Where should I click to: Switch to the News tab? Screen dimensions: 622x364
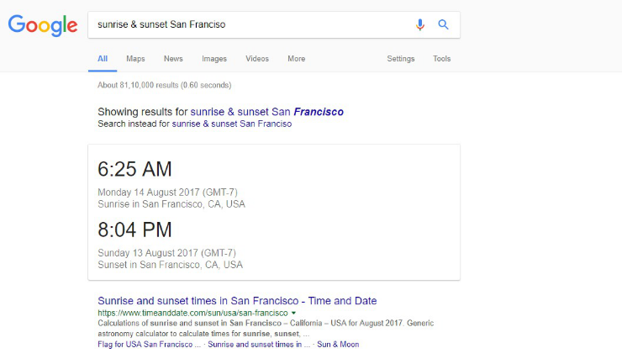[173, 59]
